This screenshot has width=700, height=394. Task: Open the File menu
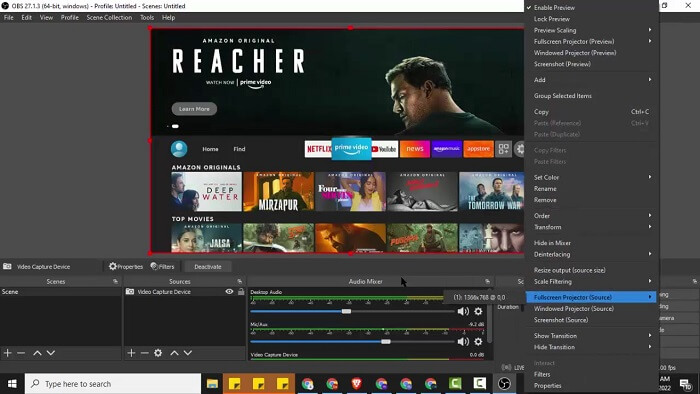(8, 17)
